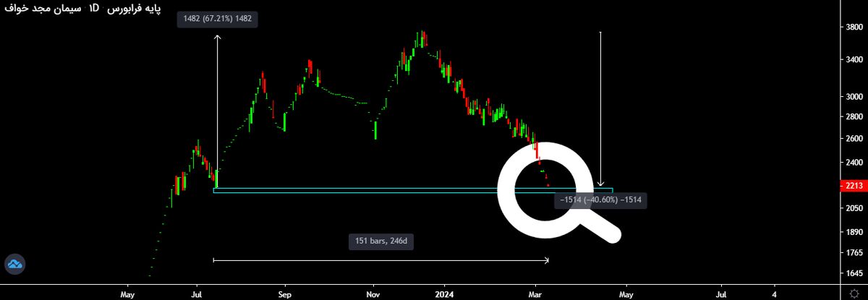
Task: Select the horizontal date-range arrow
Action: coord(380,260)
